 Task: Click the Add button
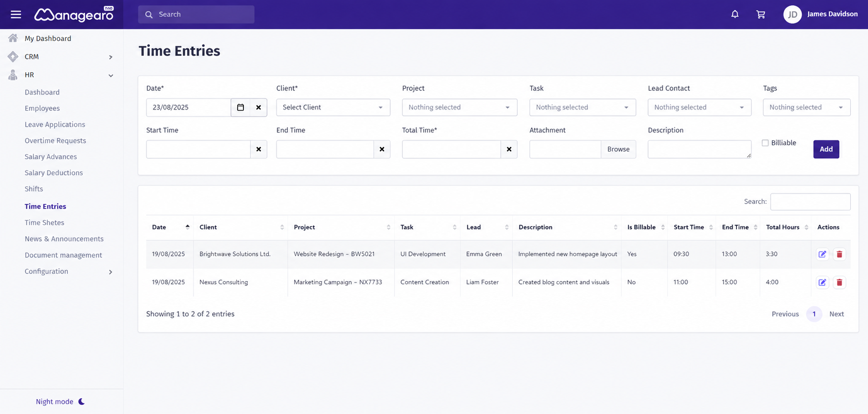826,149
